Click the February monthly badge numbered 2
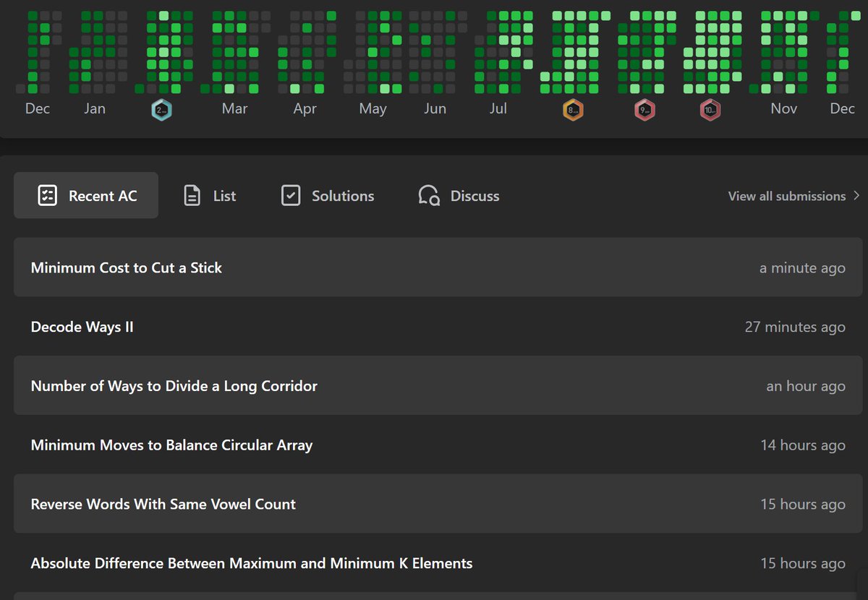This screenshot has width=868, height=600. point(161,110)
